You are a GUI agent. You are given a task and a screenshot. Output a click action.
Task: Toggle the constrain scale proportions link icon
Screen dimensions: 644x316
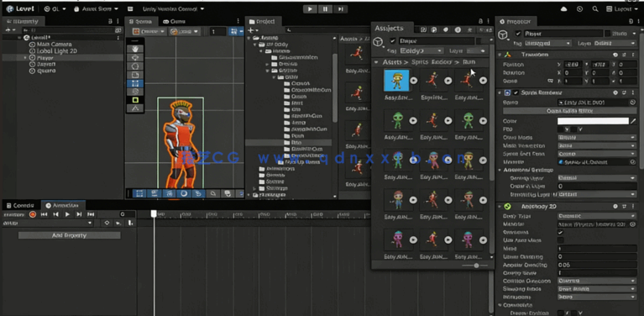click(x=550, y=81)
